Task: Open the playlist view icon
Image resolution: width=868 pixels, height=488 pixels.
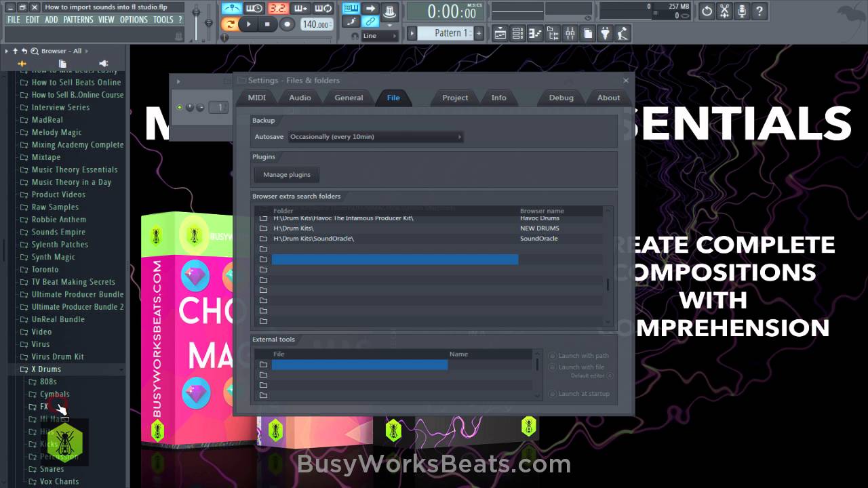Action: tap(500, 33)
